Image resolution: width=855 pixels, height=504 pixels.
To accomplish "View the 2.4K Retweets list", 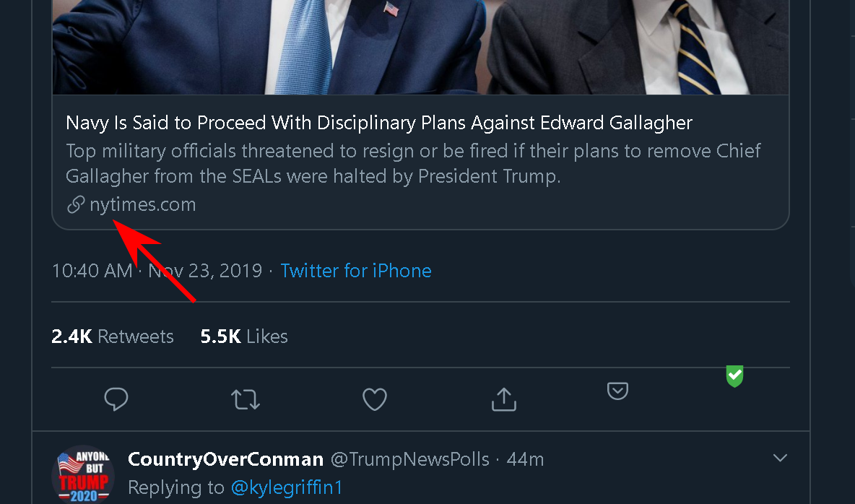I will click(113, 336).
